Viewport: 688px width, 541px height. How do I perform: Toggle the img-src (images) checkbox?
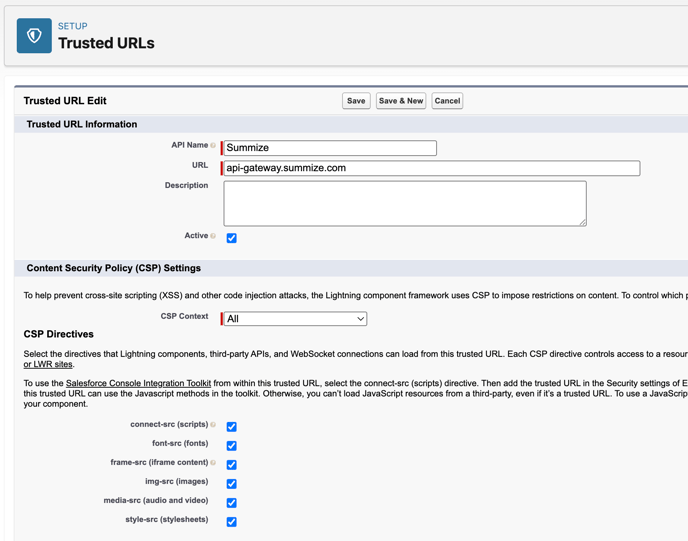(231, 484)
